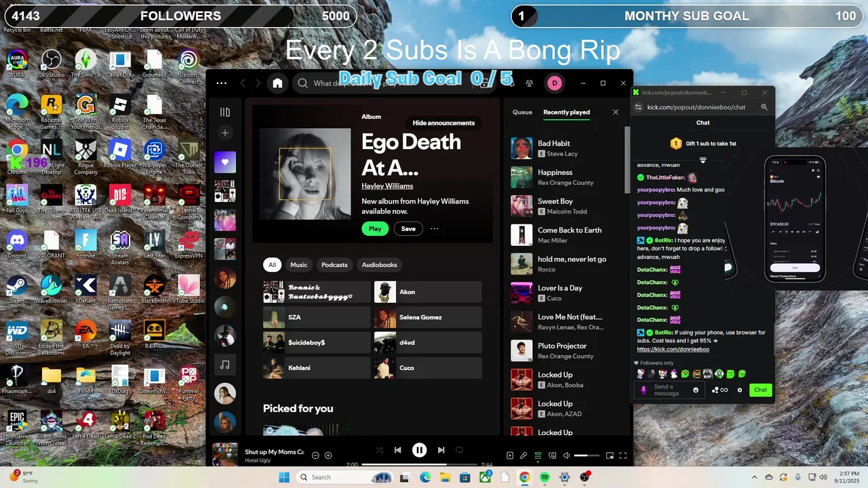The width and height of the screenshot is (868, 488).
Task: Open OBS Studio desktop icon
Action: [x=52, y=64]
